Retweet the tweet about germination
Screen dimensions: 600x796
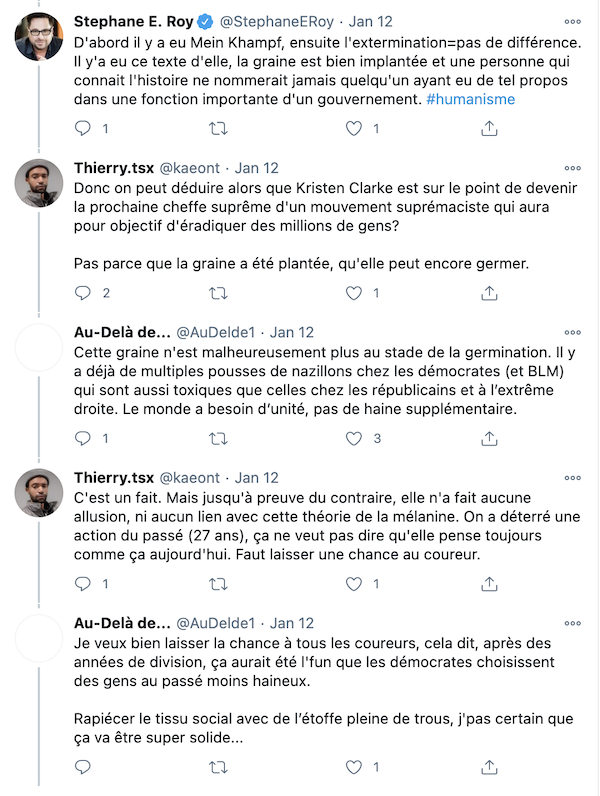tap(218, 438)
